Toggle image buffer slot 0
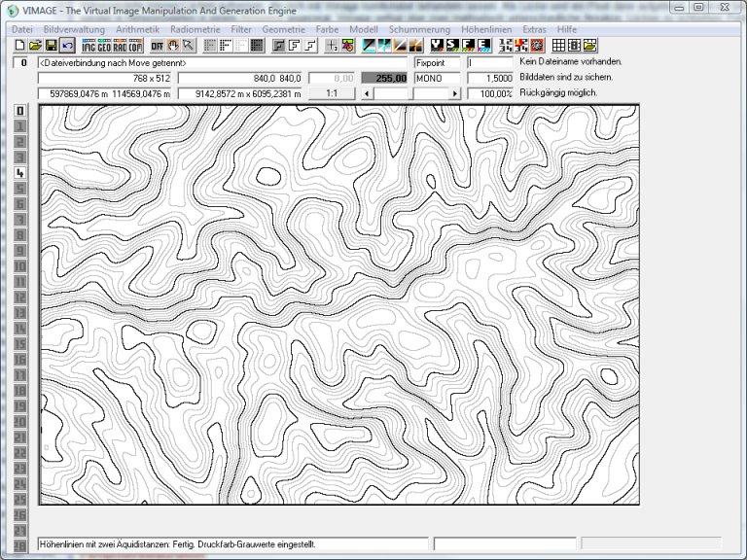Screen dimensions: 747x560 coord(19,111)
